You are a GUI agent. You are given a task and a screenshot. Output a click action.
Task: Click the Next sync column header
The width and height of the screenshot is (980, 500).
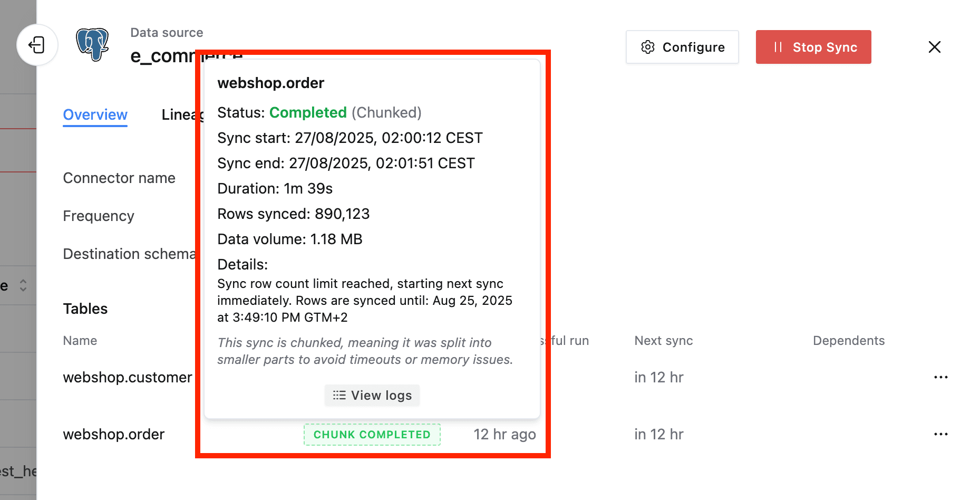[x=663, y=341]
